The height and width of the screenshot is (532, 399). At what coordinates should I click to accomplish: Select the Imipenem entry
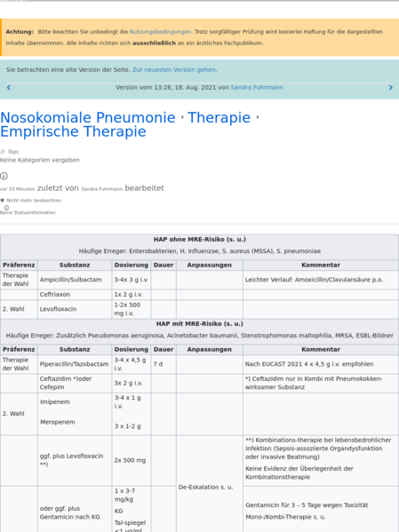click(55, 401)
